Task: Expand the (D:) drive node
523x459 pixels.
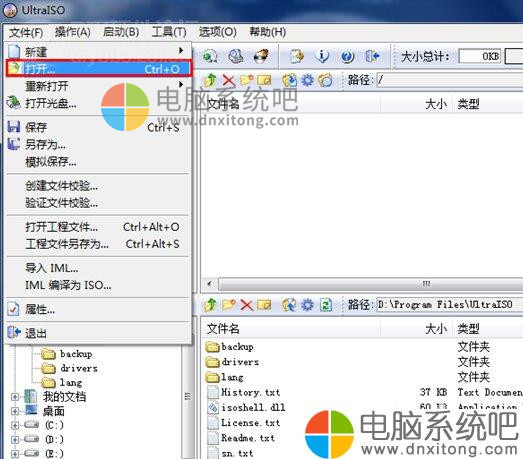Action: (x=15, y=440)
